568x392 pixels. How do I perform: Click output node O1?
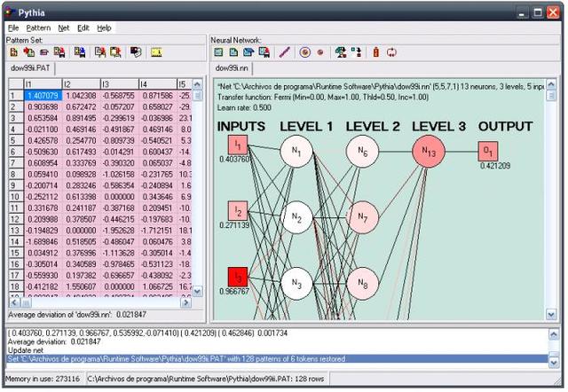488,152
